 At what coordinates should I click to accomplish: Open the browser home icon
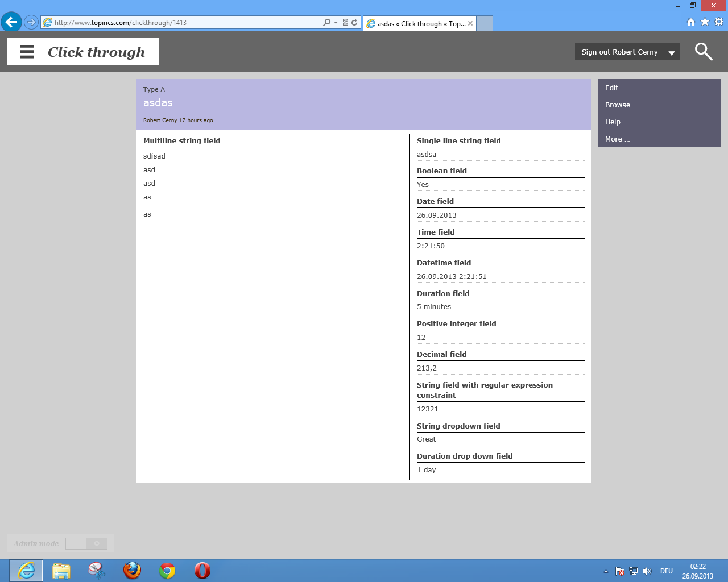pyautogui.click(x=691, y=22)
